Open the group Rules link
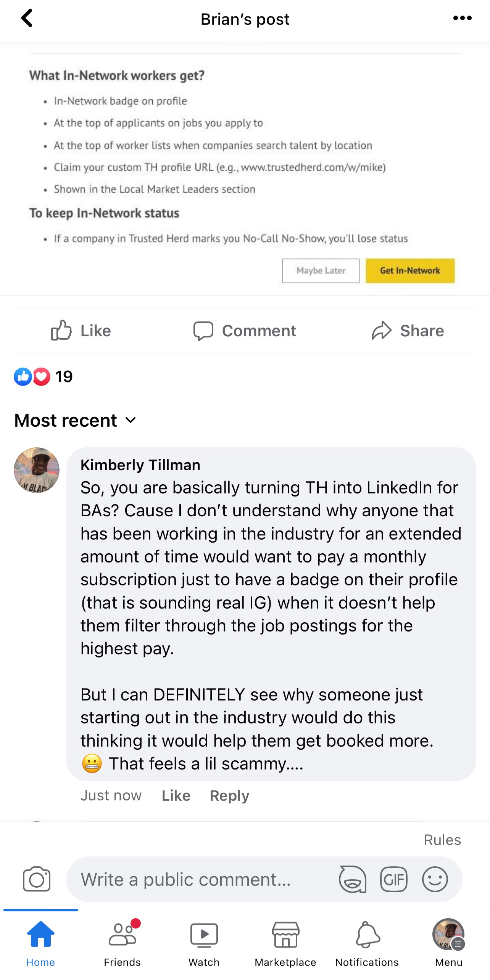The image size is (490, 980). 442,840
